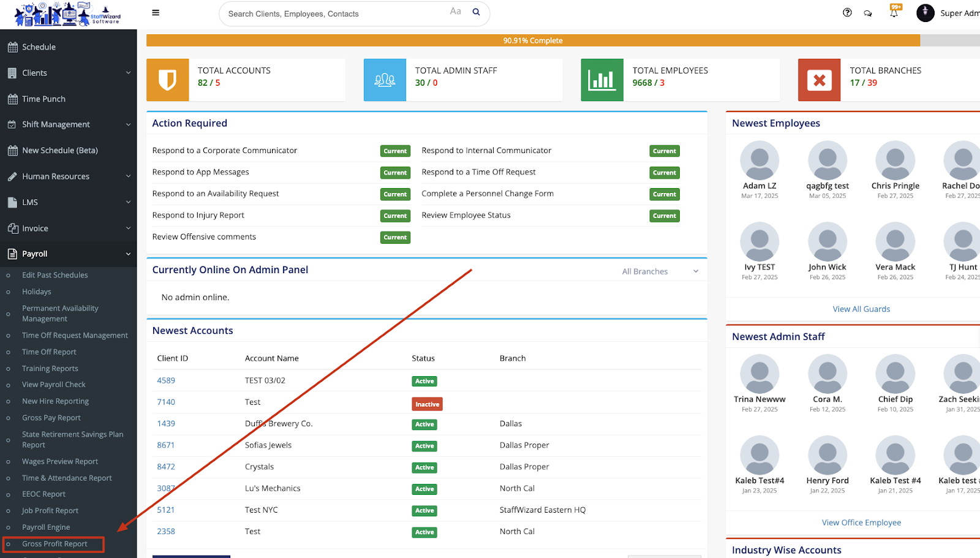
Task: Expand the Clients sidebar menu
Action: tap(68, 73)
